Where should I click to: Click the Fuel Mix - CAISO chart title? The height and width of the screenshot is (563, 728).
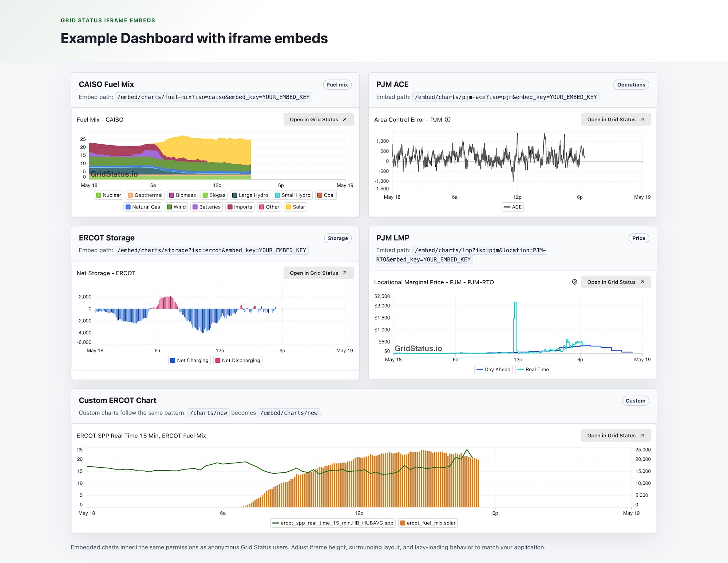100,120
